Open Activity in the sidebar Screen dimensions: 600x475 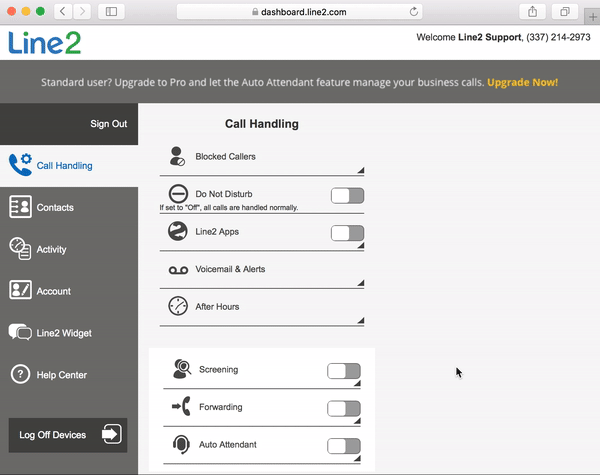tap(69, 249)
